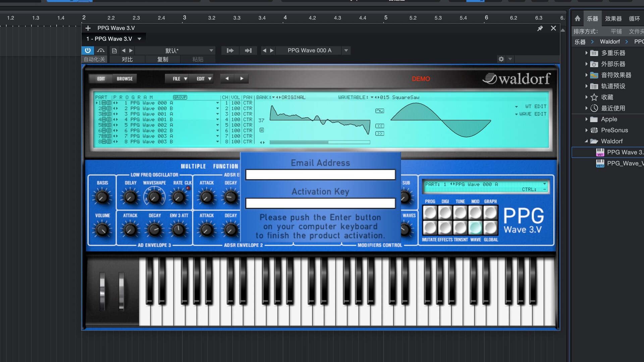Open the BANK dropdown arrow
Viewport: 644px width, 362px height.
(x=273, y=98)
